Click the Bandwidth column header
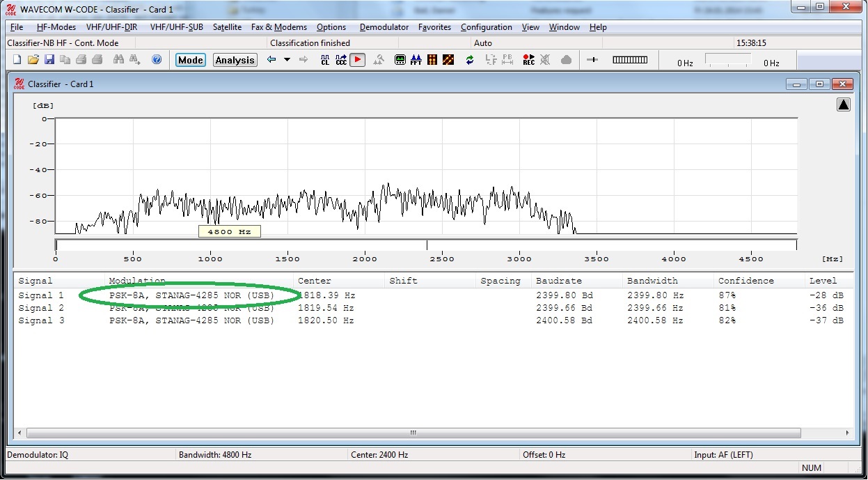This screenshot has width=868, height=480. point(668,281)
